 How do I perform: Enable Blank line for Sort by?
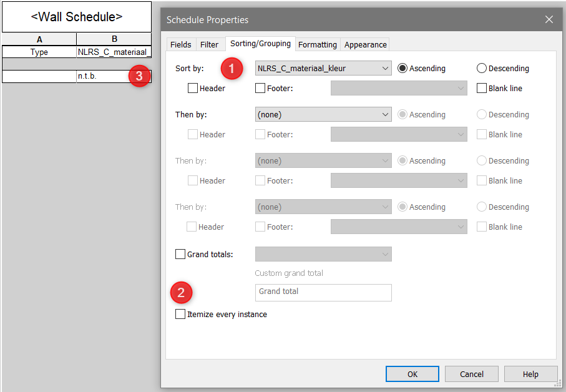pyautogui.click(x=482, y=89)
